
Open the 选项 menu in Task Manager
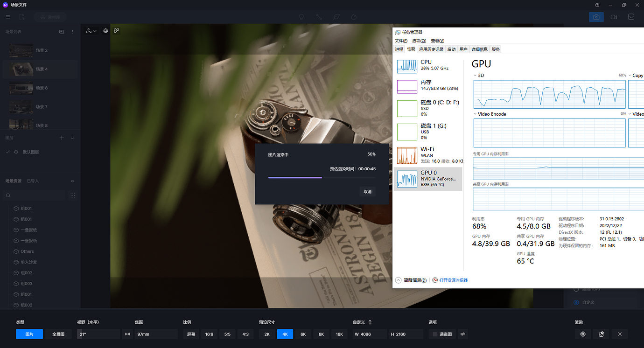pos(419,41)
